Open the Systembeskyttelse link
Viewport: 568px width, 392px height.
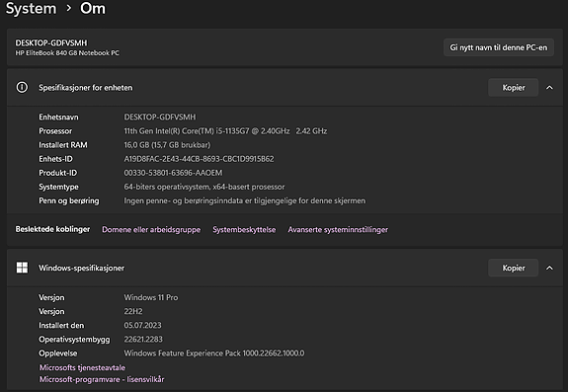click(x=244, y=229)
